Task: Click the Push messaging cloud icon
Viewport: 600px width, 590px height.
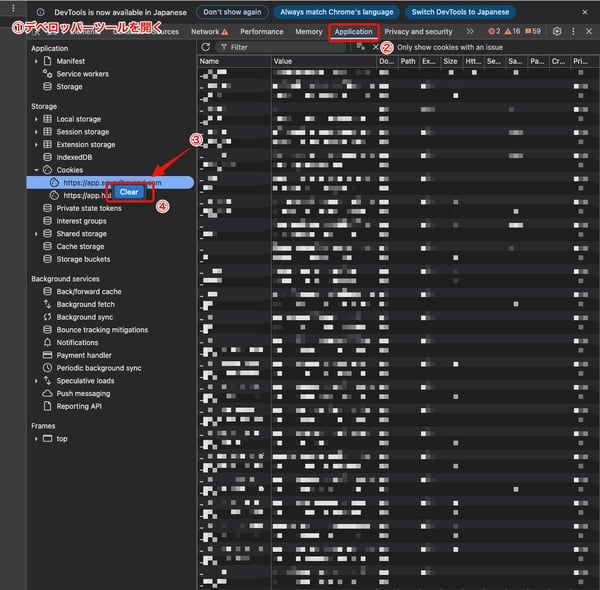Action: pos(47,393)
